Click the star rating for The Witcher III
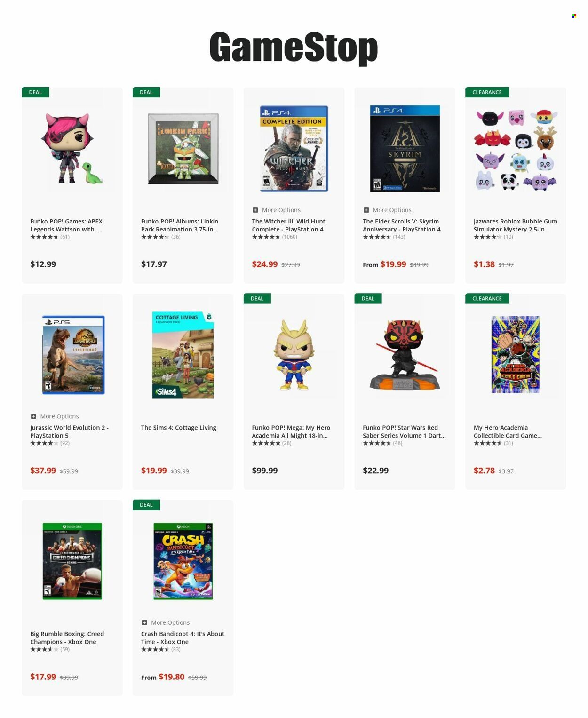This screenshot has height=718, width=588. click(266, 237)
